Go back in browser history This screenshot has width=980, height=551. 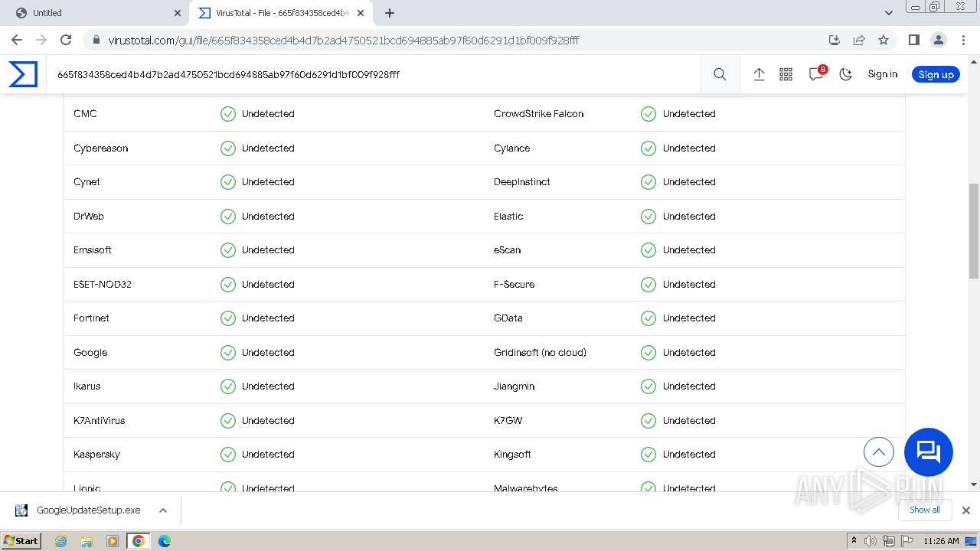click(x=17, y=40)
